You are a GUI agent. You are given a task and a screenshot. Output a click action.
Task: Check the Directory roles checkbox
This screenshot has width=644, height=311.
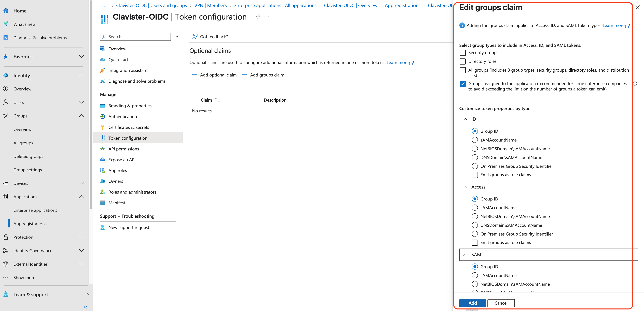point(463,61)
